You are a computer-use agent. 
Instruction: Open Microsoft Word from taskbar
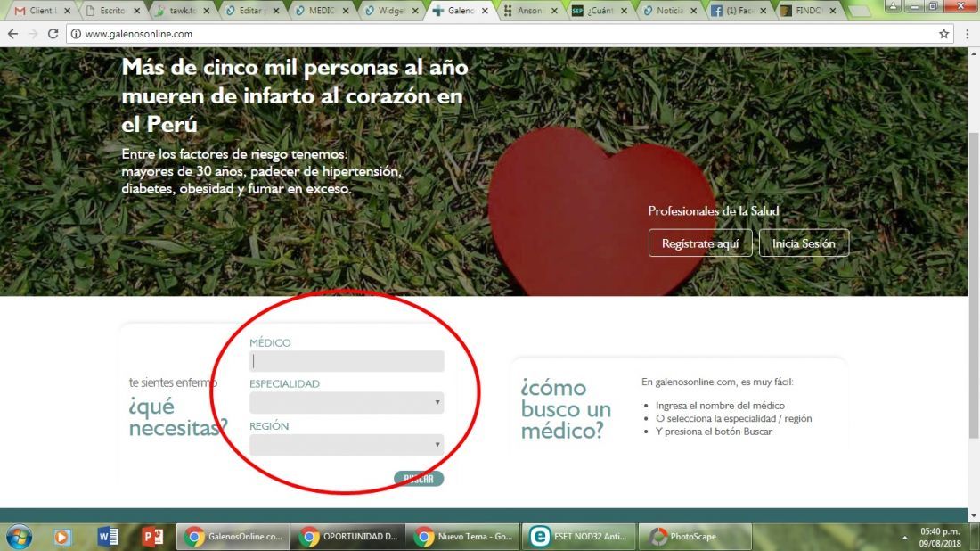(108, 537)
